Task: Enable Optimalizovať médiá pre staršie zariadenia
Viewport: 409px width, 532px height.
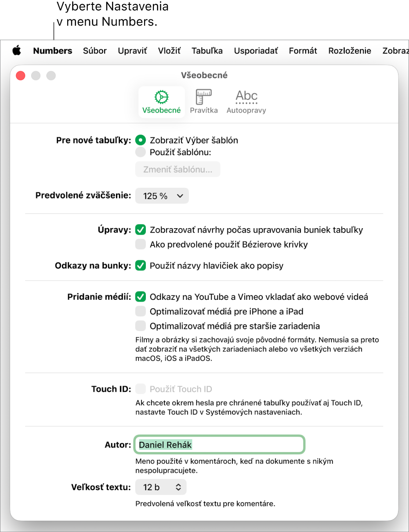Action: click(140, 326)
